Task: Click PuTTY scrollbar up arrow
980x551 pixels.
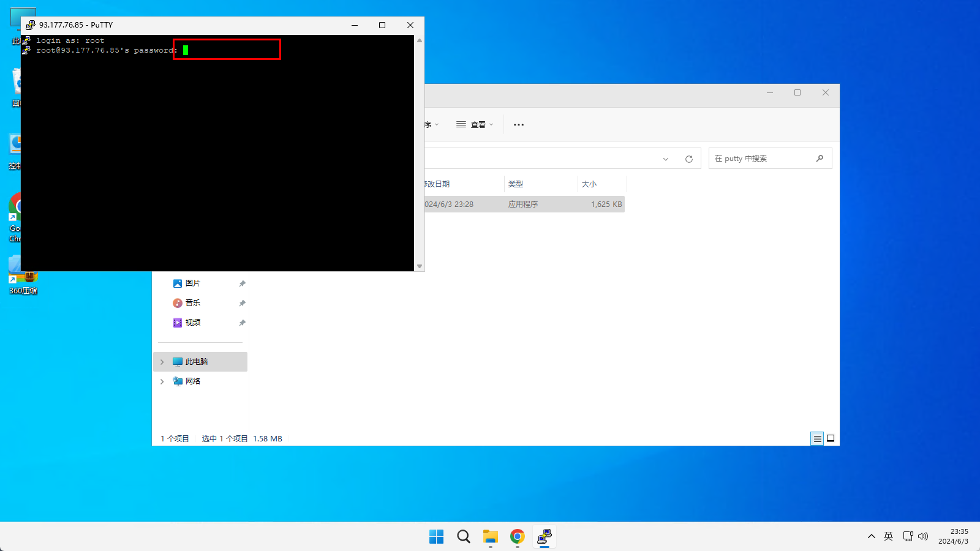Action: (x=420, y=40)
